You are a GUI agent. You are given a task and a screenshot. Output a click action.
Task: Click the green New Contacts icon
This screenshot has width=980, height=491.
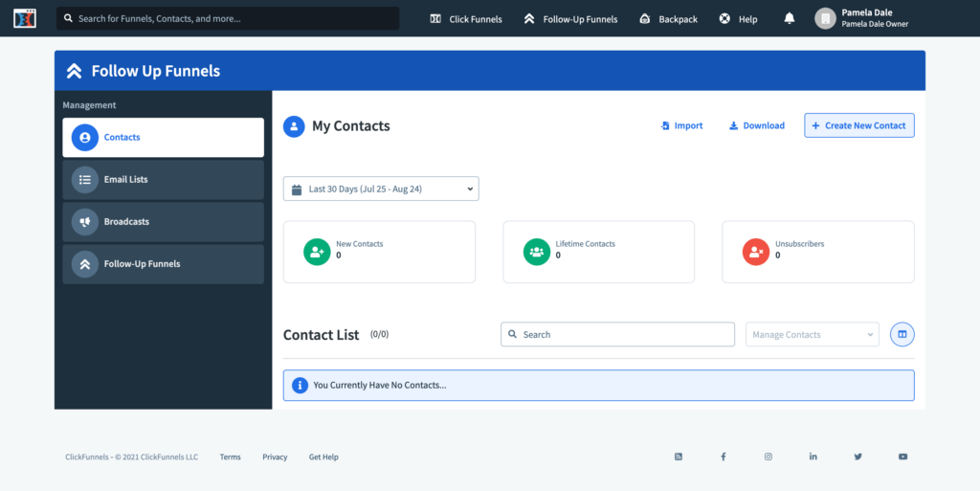click(317, 252)
